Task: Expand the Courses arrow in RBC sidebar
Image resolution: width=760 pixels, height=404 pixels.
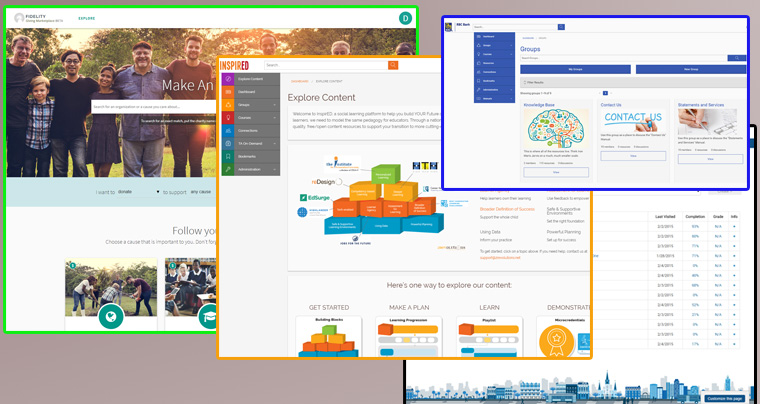Action: click(511, 54)
